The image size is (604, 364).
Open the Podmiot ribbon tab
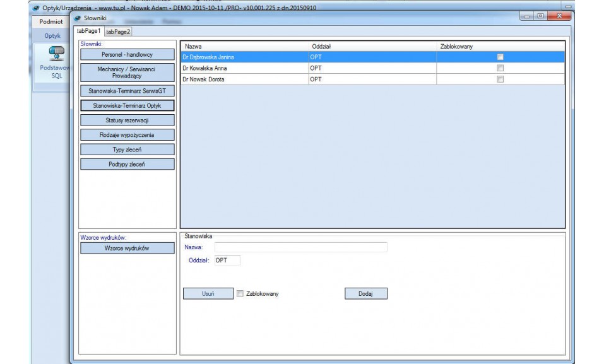pos(51,21)
